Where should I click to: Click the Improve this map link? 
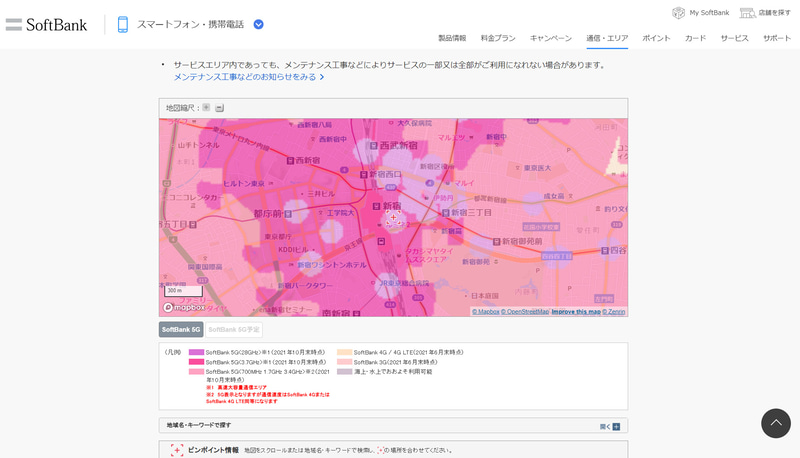(x=576, y=312)
